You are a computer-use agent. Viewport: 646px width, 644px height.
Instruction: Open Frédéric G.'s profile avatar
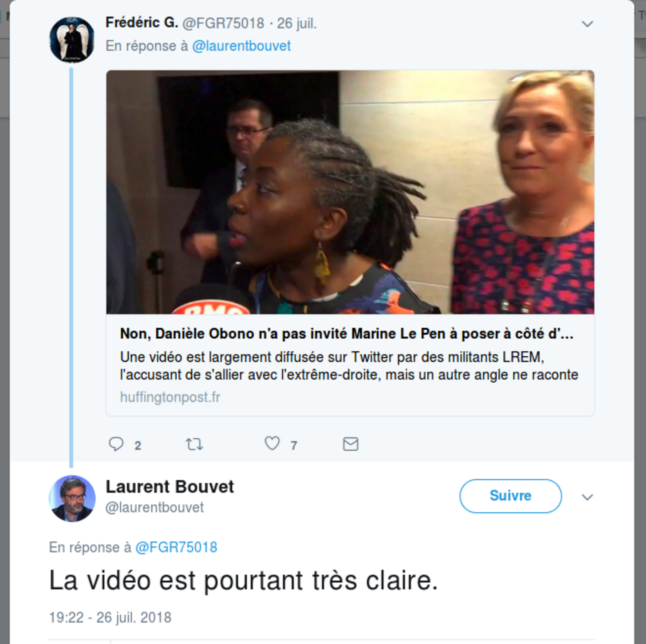pyautogui.click(x=72, y=40)
